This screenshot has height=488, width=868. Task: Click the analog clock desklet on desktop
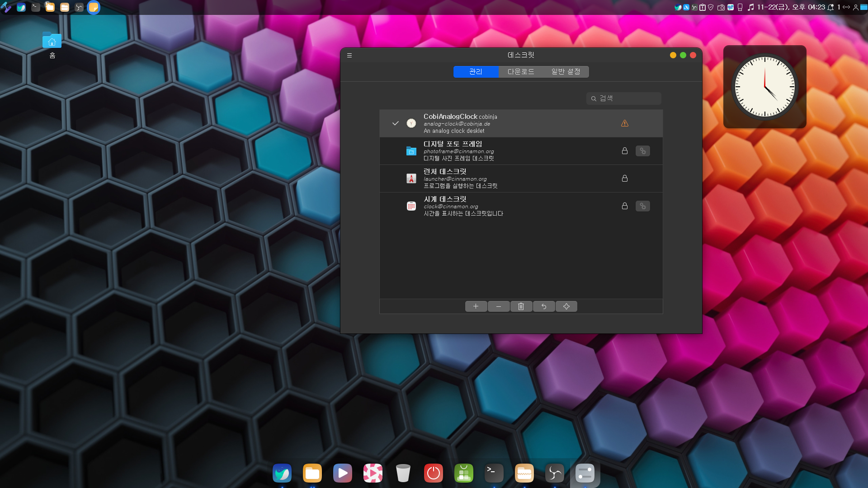point(765,86)
